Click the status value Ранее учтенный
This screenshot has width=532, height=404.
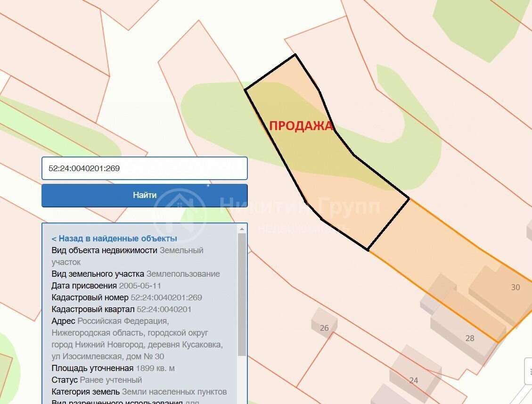point(111,380)
